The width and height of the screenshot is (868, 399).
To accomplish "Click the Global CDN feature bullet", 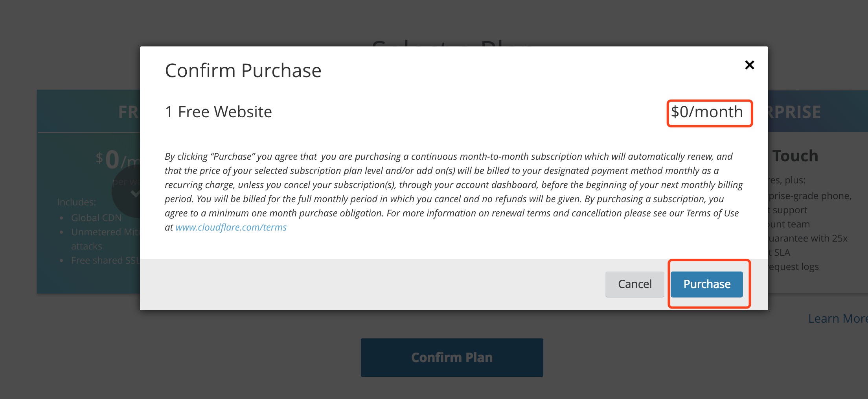I will 96,218.
